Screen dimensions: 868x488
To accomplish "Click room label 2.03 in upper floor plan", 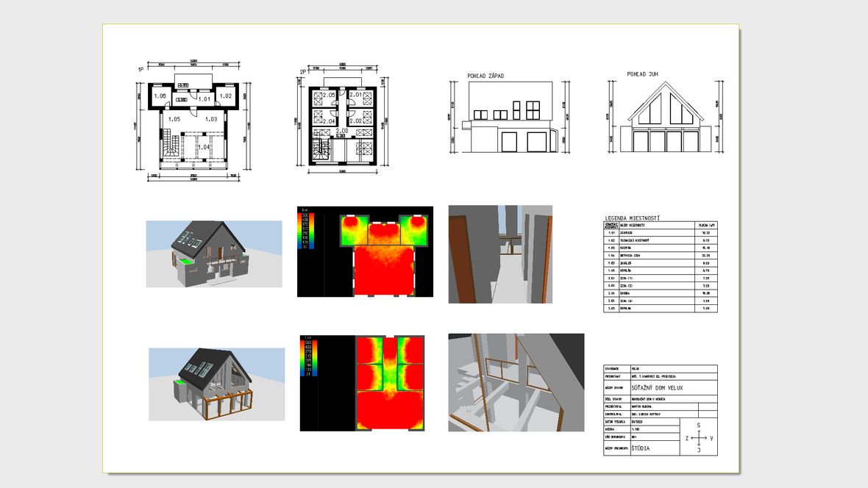I will coord(342,131).
